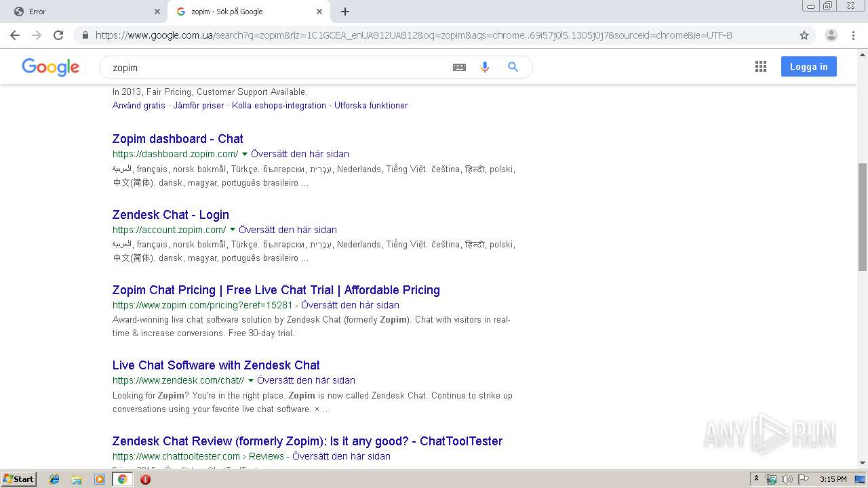
Task: Open Chrome three-dot menu
Action: [x=853, y=35]
